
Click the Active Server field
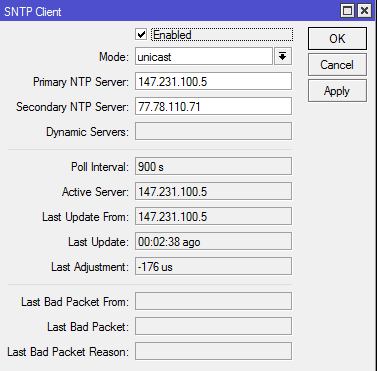click(x=213, y=191)
